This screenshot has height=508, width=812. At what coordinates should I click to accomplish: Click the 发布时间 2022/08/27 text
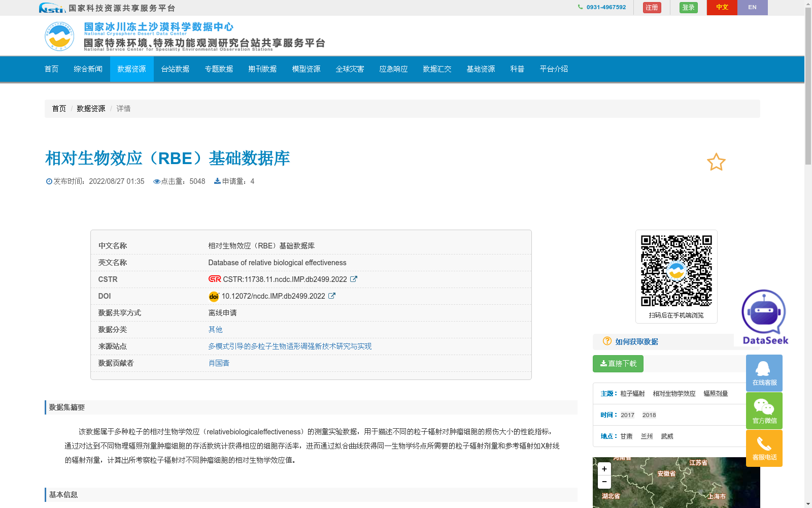(x=95, y=181)
